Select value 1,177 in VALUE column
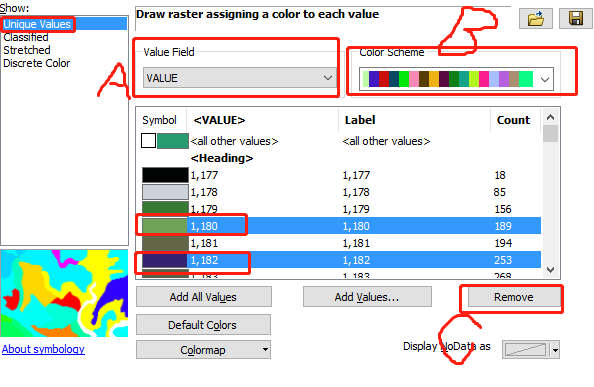 coord(204,175)
